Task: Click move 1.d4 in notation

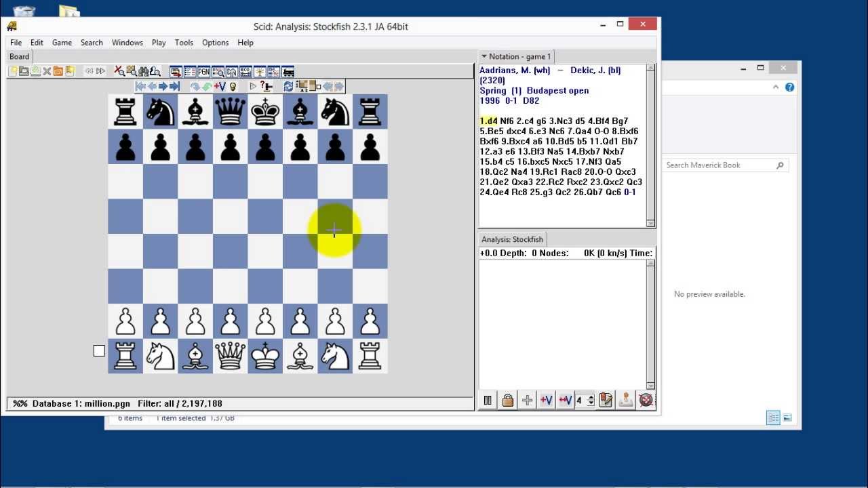Action: (x=488, y=121)
